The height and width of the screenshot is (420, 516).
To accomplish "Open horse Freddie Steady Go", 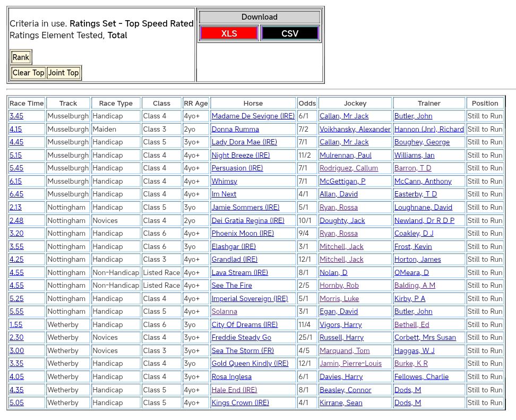I will [241, 338].
